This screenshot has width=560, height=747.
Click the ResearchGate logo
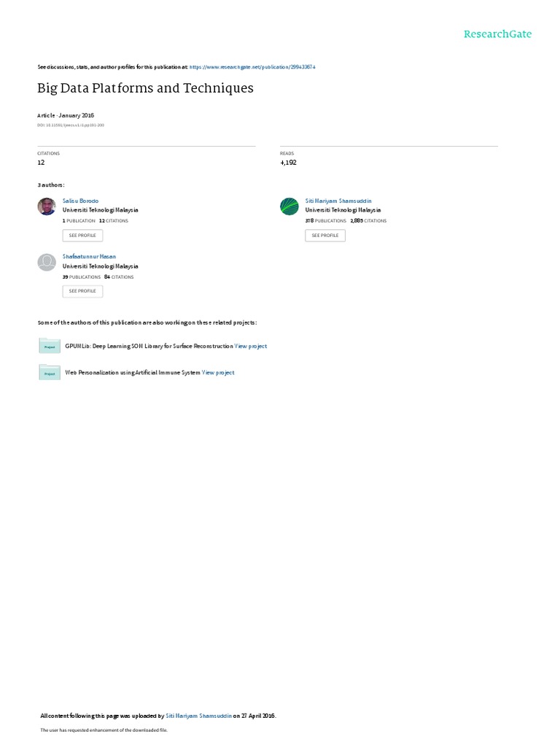tap(497, 34)
